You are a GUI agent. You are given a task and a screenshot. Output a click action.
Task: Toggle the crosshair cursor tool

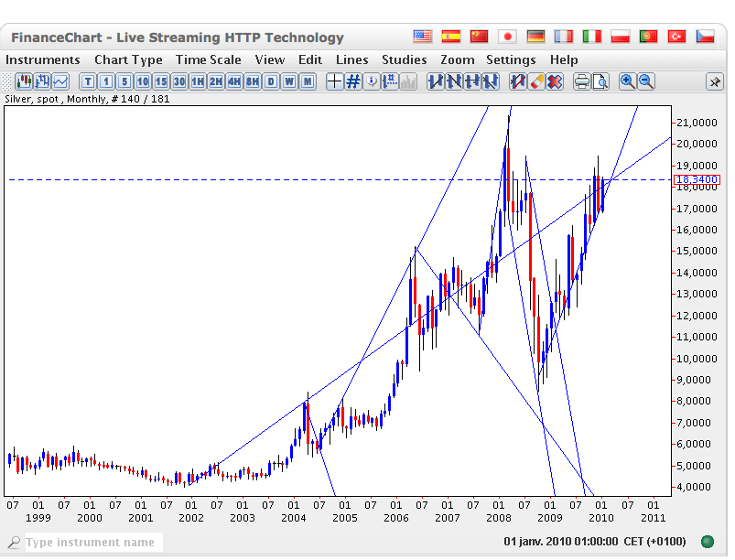tap(334, 81)
